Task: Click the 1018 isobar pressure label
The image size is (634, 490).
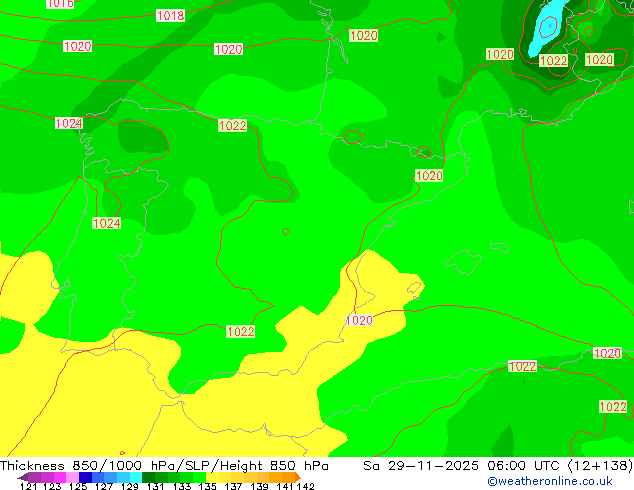Action: pyautogui.click(x=170, y=16)
